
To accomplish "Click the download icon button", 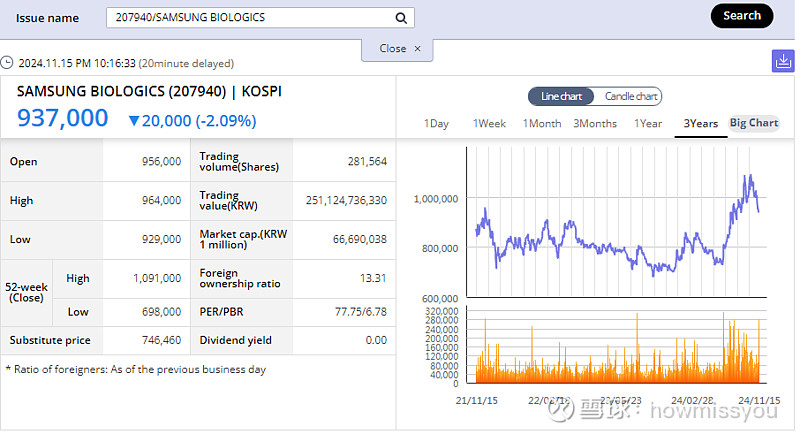I will [x=783, y=62].
